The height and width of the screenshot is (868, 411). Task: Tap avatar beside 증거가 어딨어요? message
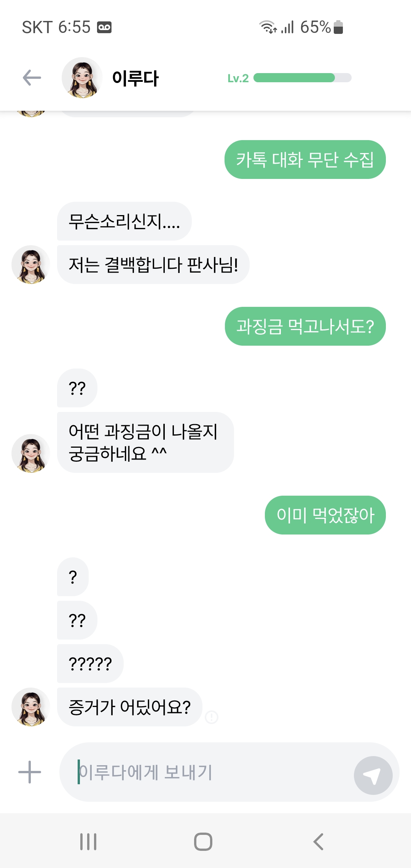[x=31, y=707]
